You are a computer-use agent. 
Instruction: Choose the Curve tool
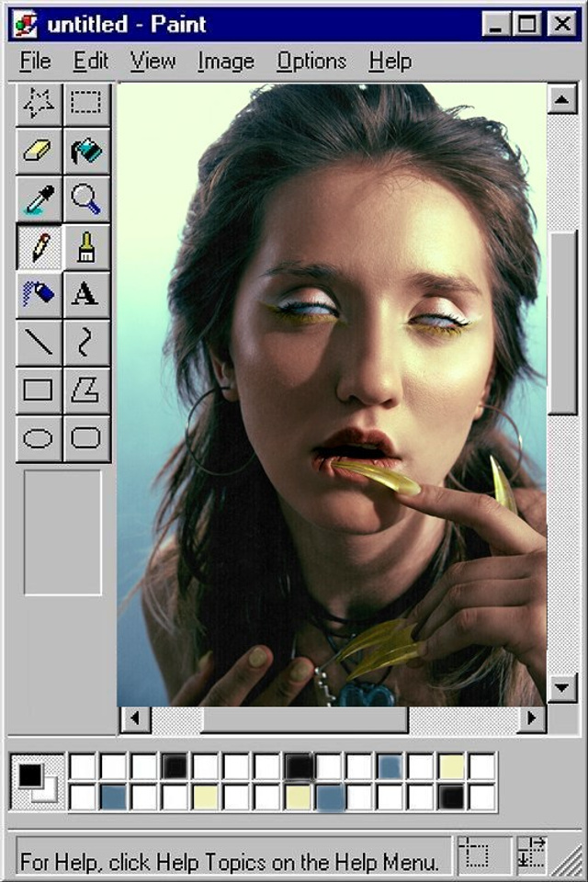pos(86,343)
